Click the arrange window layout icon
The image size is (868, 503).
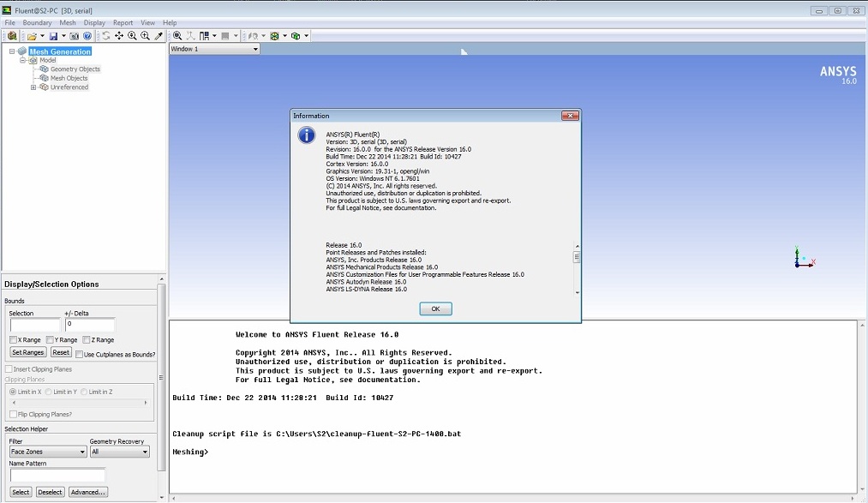point(204,36)
